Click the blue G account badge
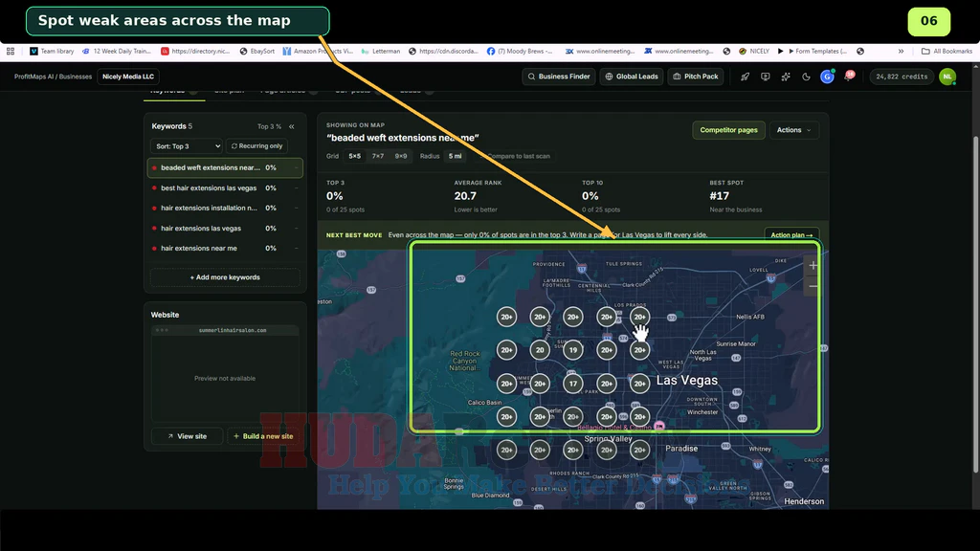The width and height of the screenshot is (980, 551). click(827, 77)
